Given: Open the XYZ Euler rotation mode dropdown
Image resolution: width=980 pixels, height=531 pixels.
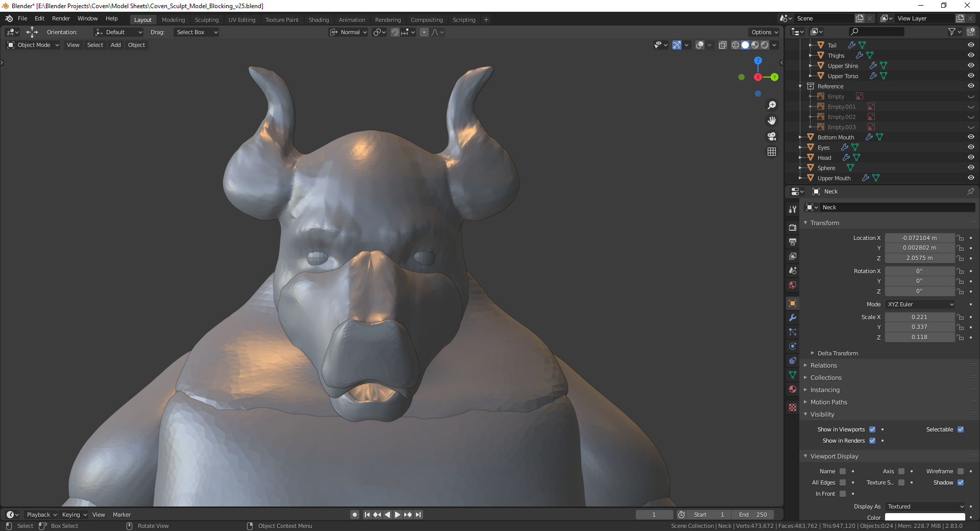Looking at the screenshot, I should [x=919, y=304].
